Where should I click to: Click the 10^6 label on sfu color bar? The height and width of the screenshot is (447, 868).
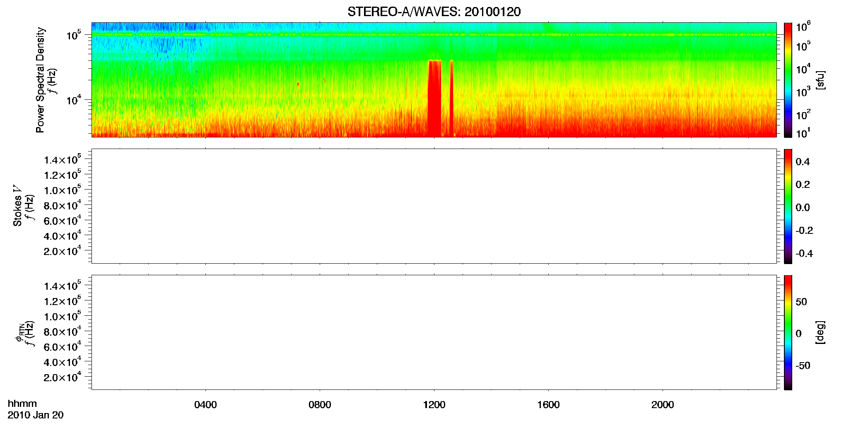(803, 27)
